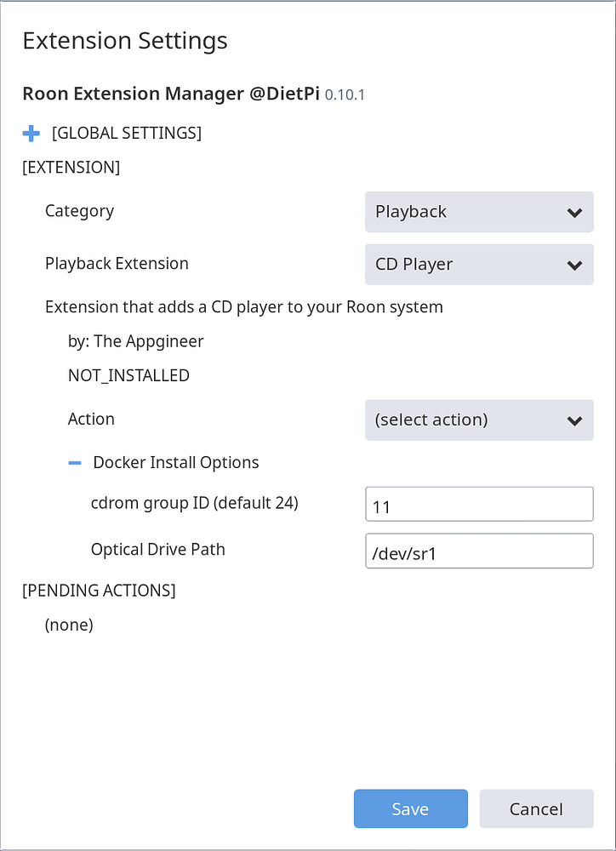Click Cancel to dismiss Extension Settings
Image resolution: width=616 pixels, height=851 pixels.
pos(536,808)
